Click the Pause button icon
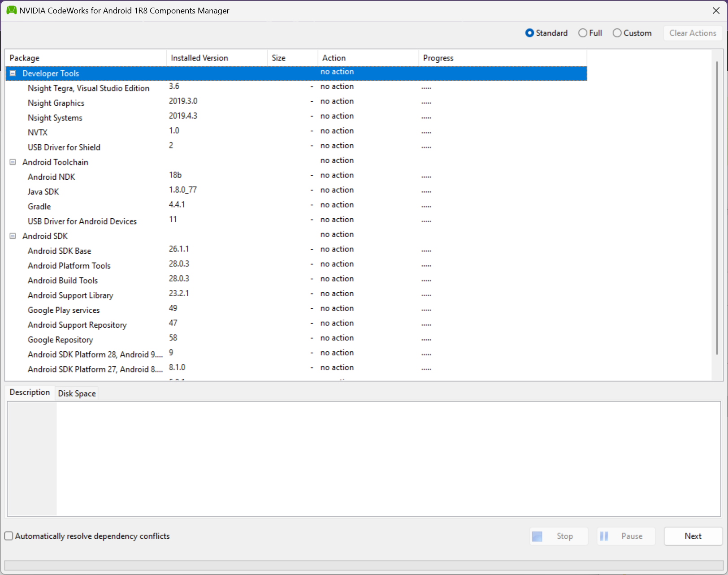 (x=604, y=536)
